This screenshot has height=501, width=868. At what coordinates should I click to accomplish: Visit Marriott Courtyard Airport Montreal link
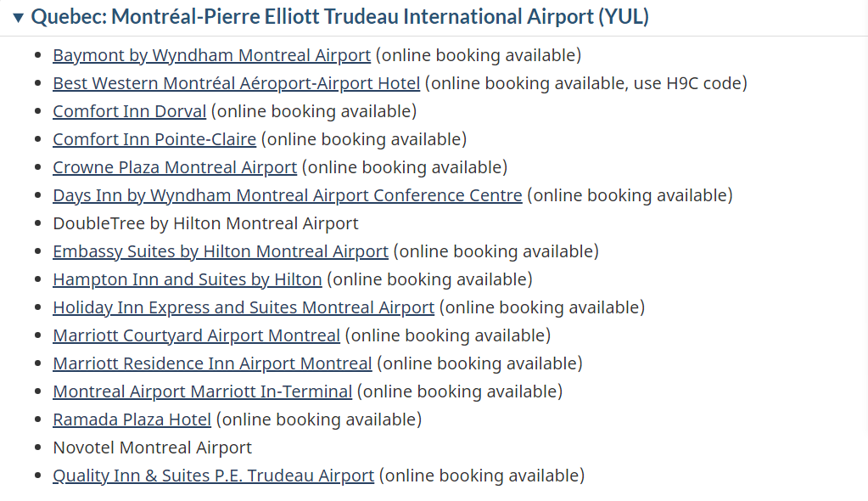pos(196,335)
